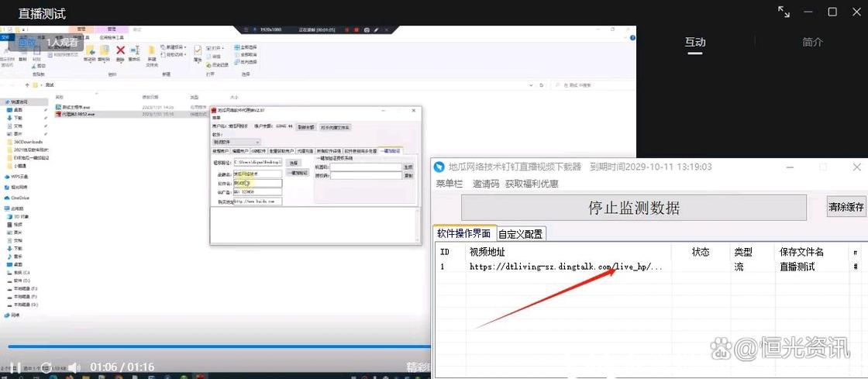Mute the video volume speaker icon
The height and width of the screenshot is (379, 868).
click(x=74, y=367)
